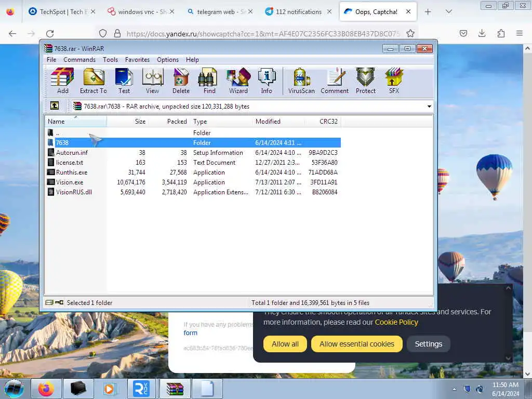Switch to the telegram web tab
This screenshot has width=532, height=399.
point(220,12)
